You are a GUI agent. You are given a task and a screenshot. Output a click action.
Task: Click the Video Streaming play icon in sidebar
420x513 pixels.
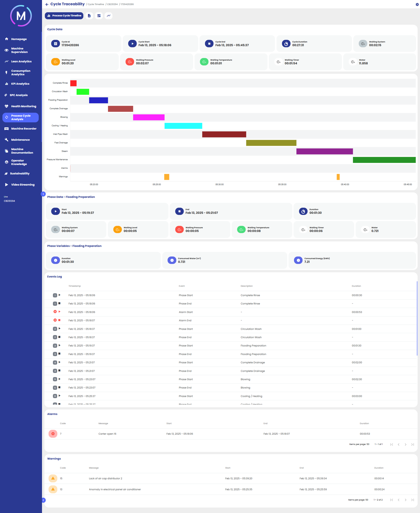pos(7,185)
